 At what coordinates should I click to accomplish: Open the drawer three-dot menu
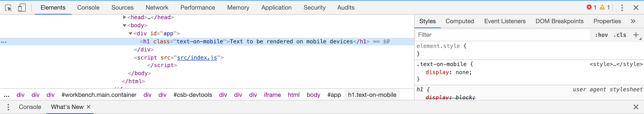click(x=8, y=107)
